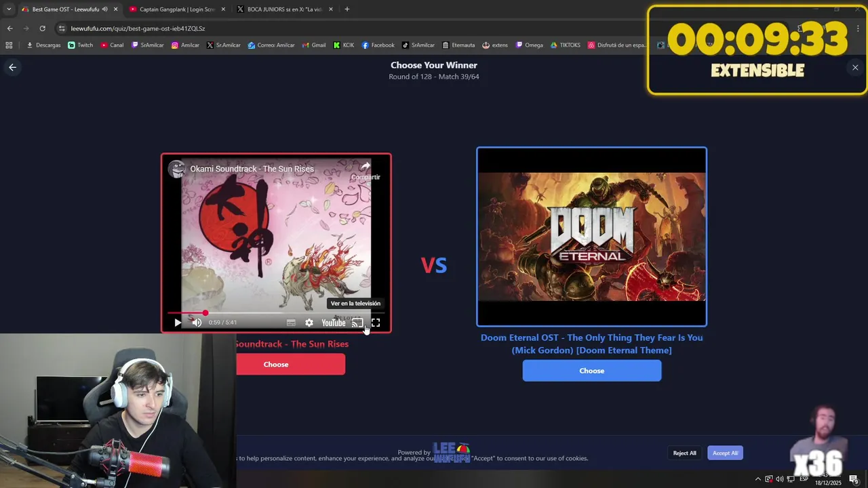This screenshot has width=868, height=488.
Task: Close the Captain Gangplank tab
Action: coord(223,9)
